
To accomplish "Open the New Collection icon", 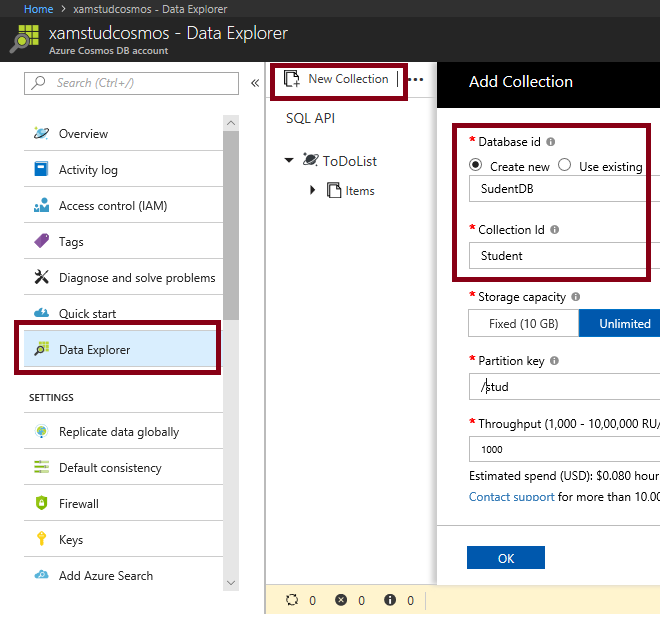I will point(292,79).
